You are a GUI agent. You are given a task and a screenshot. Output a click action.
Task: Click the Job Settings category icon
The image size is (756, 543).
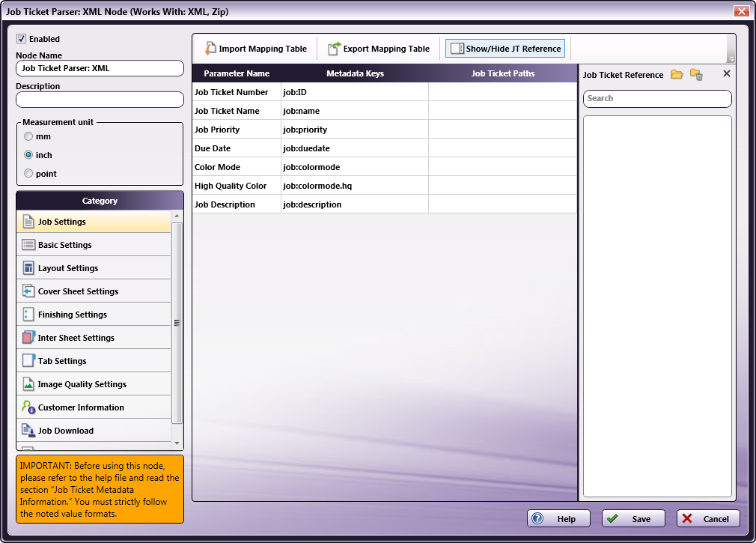click(x=28, y=222)
